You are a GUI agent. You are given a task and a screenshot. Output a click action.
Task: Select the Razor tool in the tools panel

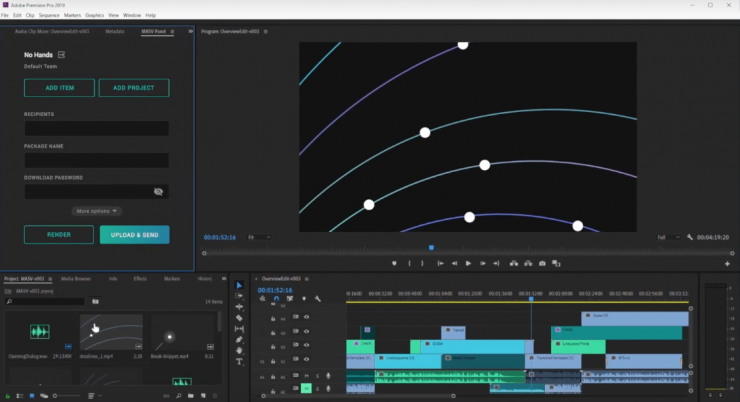(x=240, y=318)
